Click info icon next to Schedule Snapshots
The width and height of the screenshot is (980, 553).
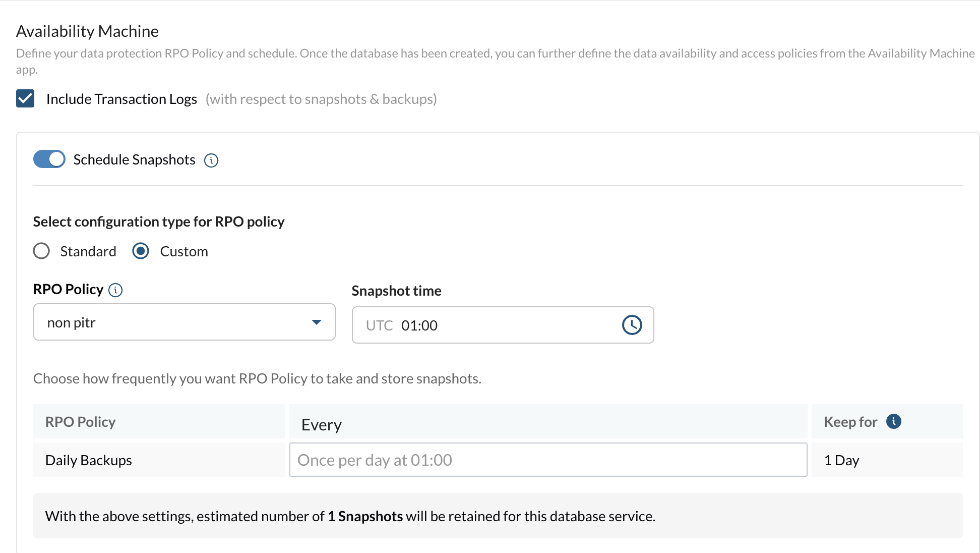(211, 160)
